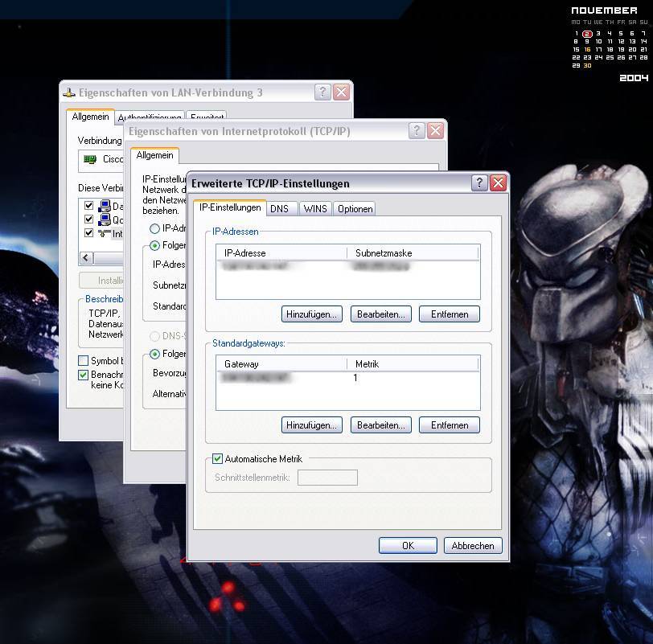Select Allgemein tab in Internetprotokoll window
Viewport: 653px width, 644px height.
coord(154,155)
